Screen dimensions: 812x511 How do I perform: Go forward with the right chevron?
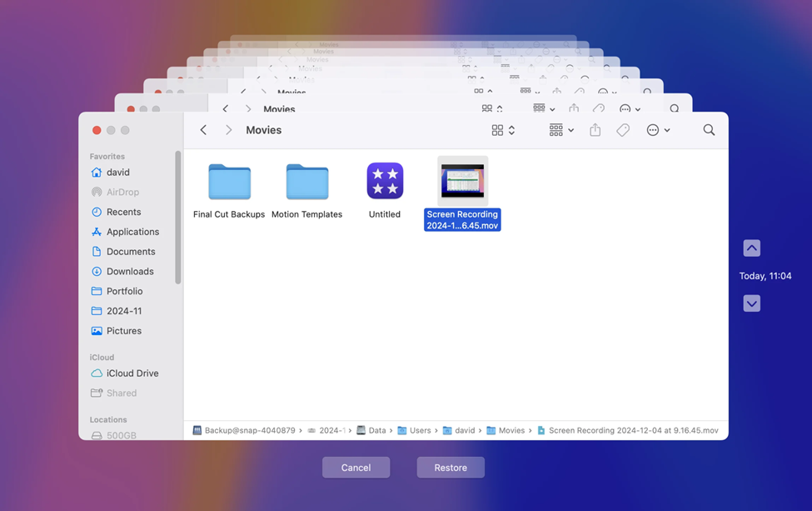228,130
